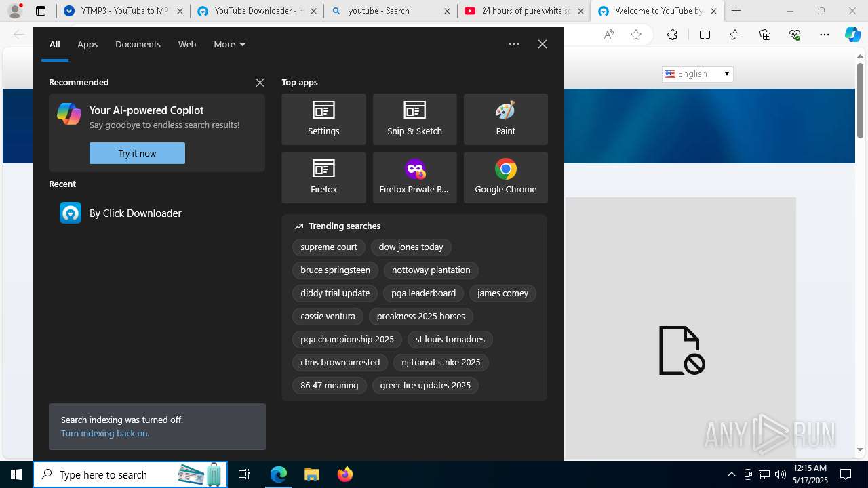This screenshot has width=868, height=488.
Task: Open File Explorer from taskbar
Action: coord(311,474)
